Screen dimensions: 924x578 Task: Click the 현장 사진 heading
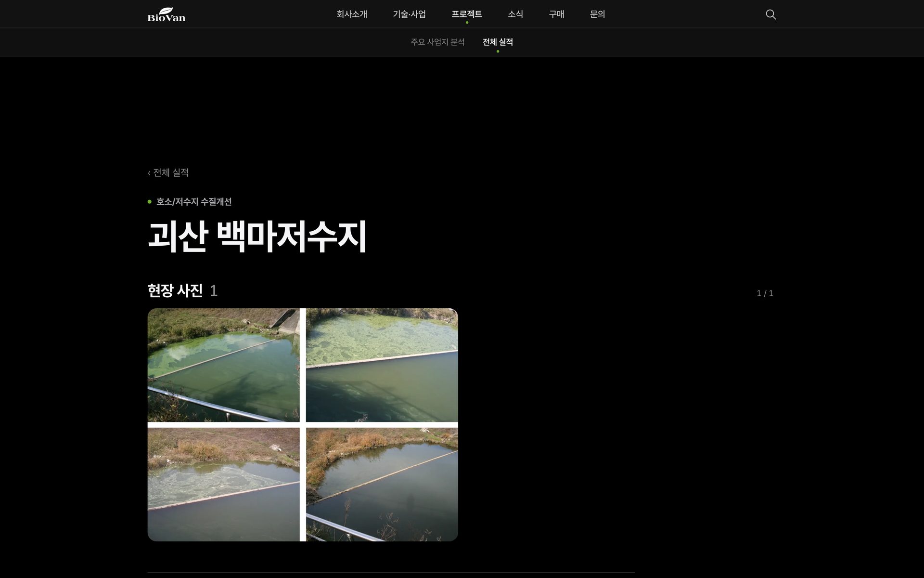(x=175, y=290)
